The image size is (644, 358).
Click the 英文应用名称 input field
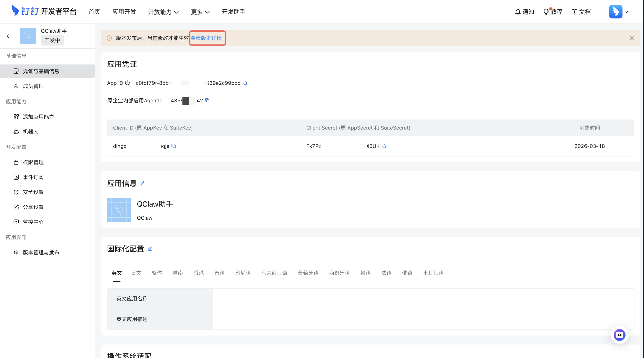pos(423,298)
